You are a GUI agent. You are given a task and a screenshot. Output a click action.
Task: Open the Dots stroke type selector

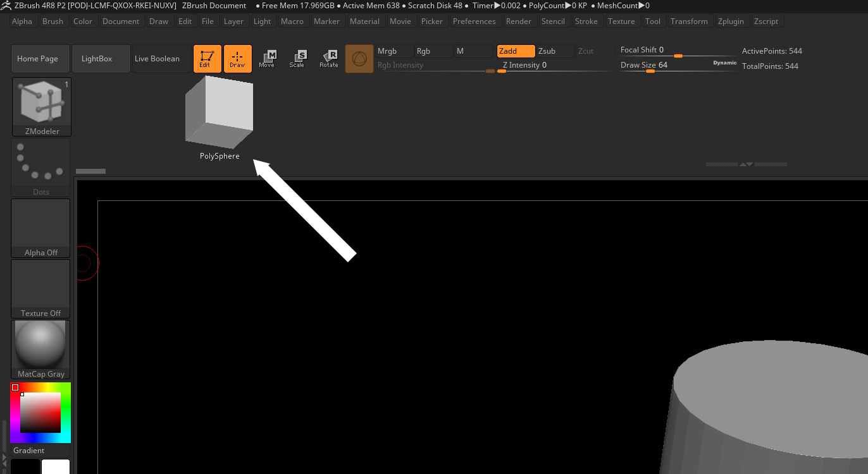41,167
